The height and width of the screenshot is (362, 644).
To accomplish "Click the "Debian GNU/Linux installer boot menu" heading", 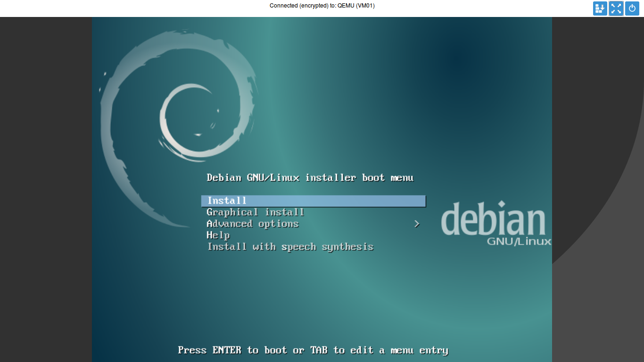I will click(310, 178).
